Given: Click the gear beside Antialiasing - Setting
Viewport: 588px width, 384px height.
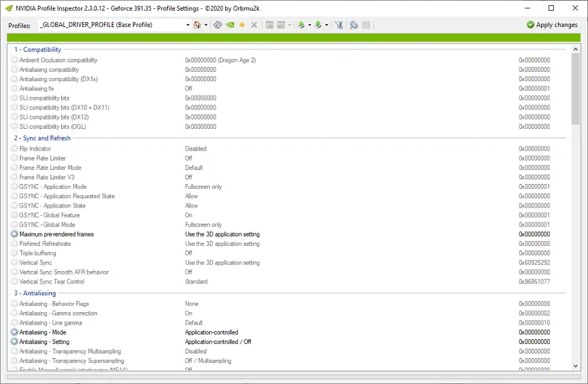Looking at the screenshot, I should (x=13, y=342).
